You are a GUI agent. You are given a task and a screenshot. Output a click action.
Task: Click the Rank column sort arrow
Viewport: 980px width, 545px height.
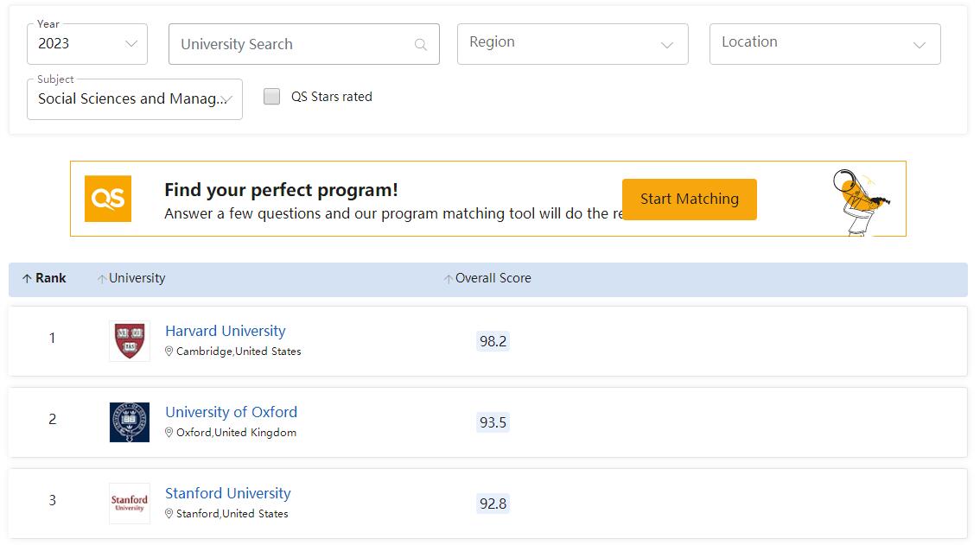(x=27, y=279)
